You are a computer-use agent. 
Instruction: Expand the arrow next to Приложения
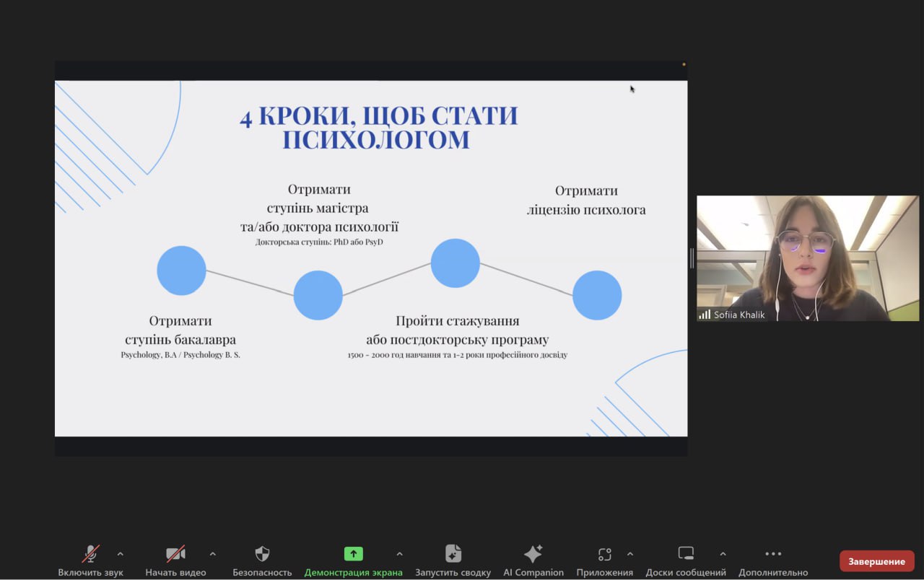point(629,554)
